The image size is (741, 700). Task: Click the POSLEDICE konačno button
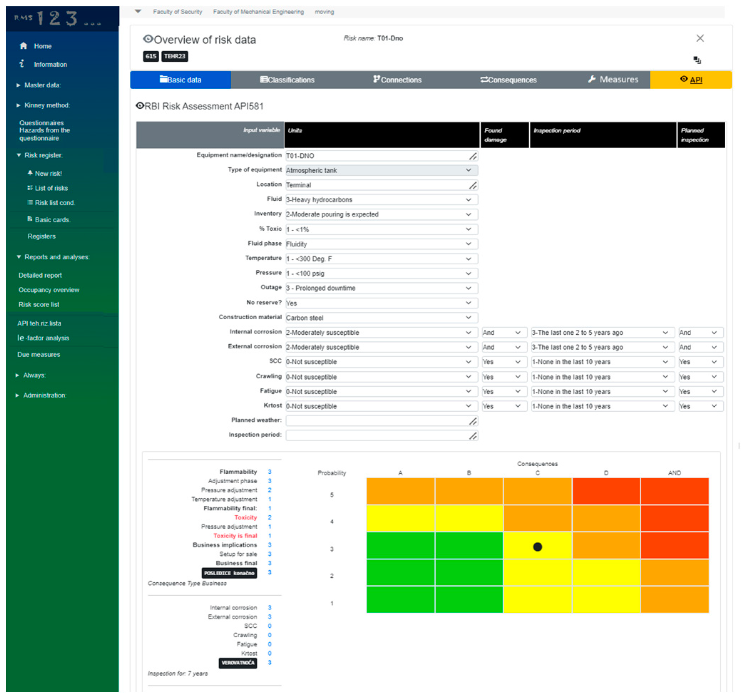pos(229,573)
